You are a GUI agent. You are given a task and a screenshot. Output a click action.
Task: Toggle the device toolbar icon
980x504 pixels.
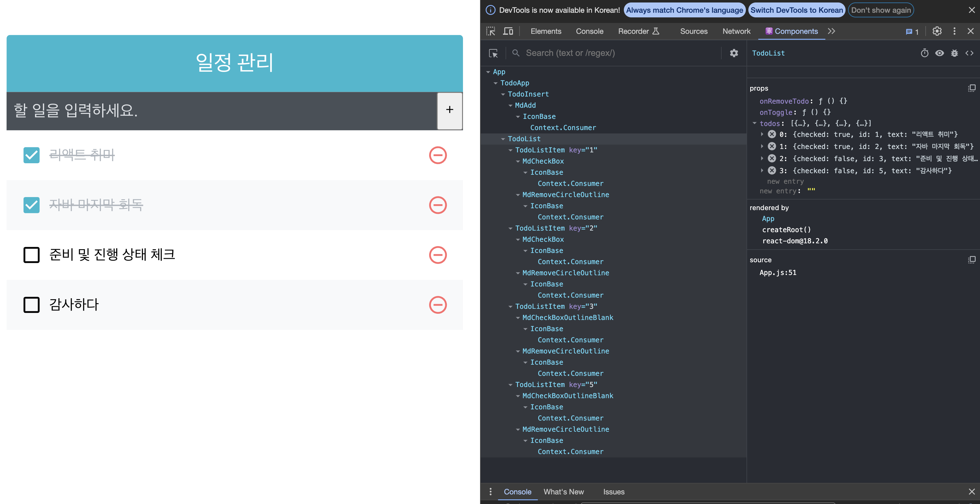click(508, 31)
